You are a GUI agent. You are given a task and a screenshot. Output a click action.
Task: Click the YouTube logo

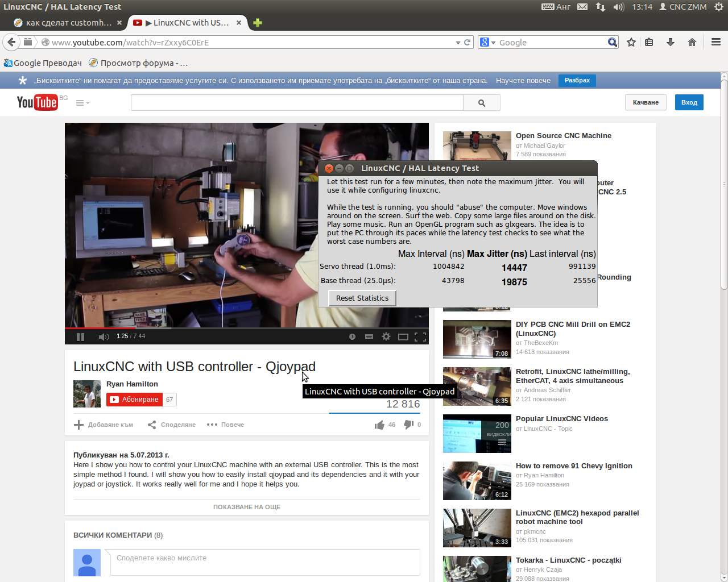tap(38, 102)
